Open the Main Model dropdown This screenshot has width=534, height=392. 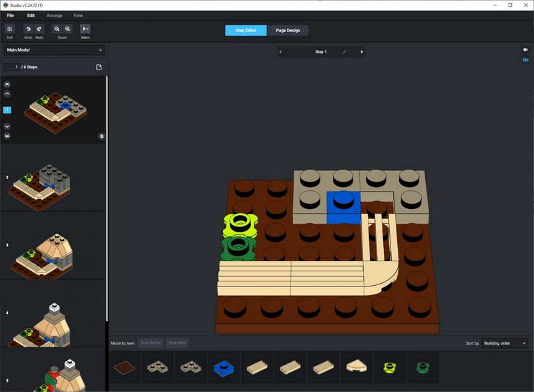[x=54, y=50]
